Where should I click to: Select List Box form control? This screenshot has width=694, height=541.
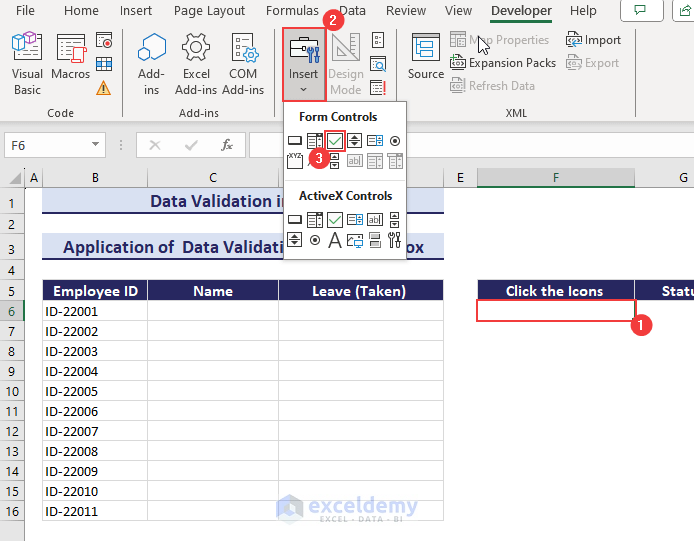pos(375,141)
